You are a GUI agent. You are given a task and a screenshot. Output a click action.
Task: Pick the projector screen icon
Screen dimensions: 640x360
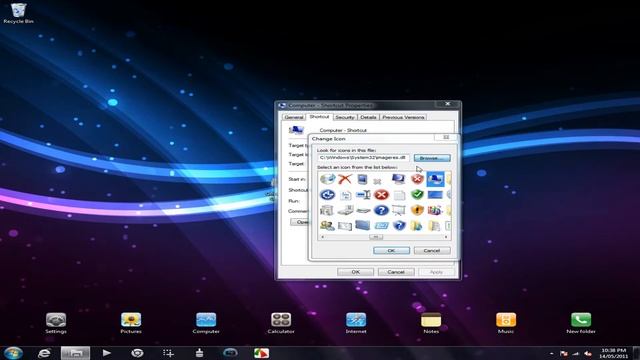click(399, 210)
